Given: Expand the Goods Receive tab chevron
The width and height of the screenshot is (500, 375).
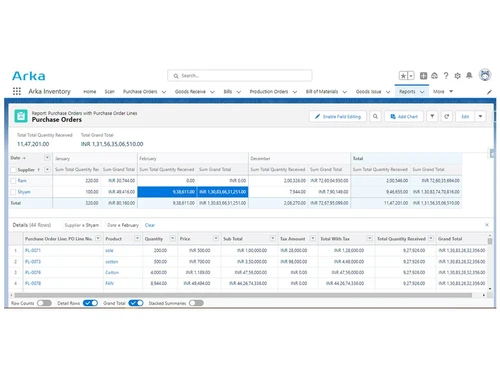Looking at the screenshot, I should point(212,92).
